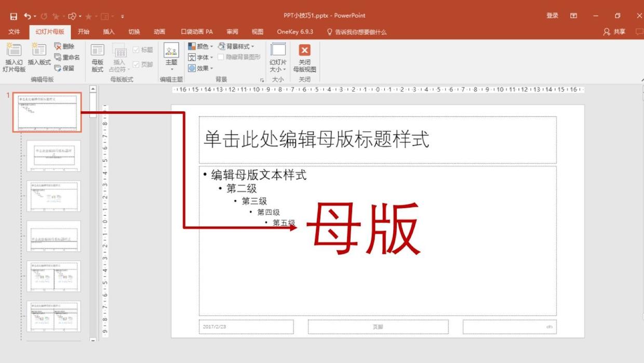Viewport: 644px width, 363px height.
Task: Click the Save icon in quick access toolbar
Action: pyautogui.click(x=14, y=16)
